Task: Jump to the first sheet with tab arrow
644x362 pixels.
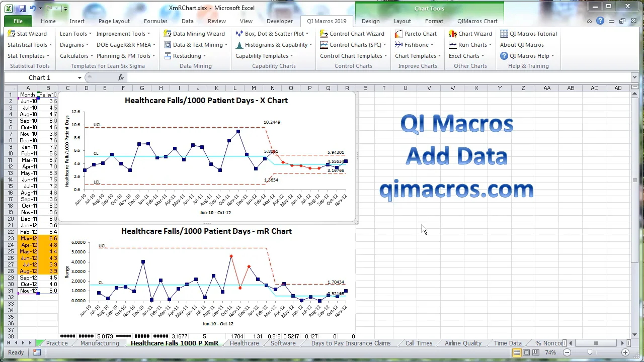Action: 8,343
